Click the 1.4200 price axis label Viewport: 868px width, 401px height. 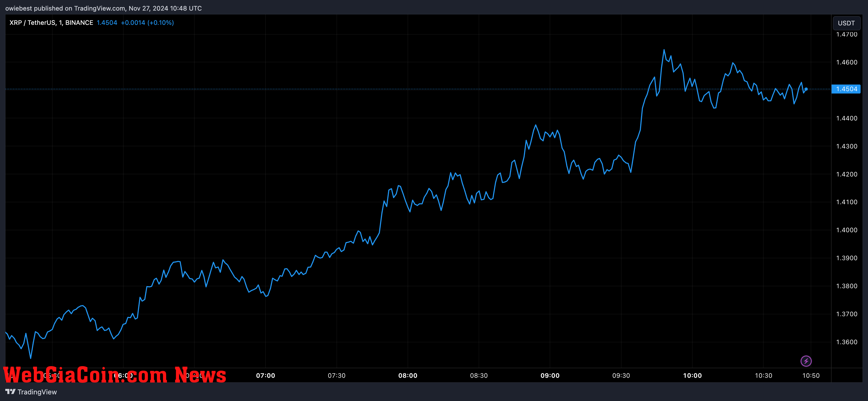846,174
